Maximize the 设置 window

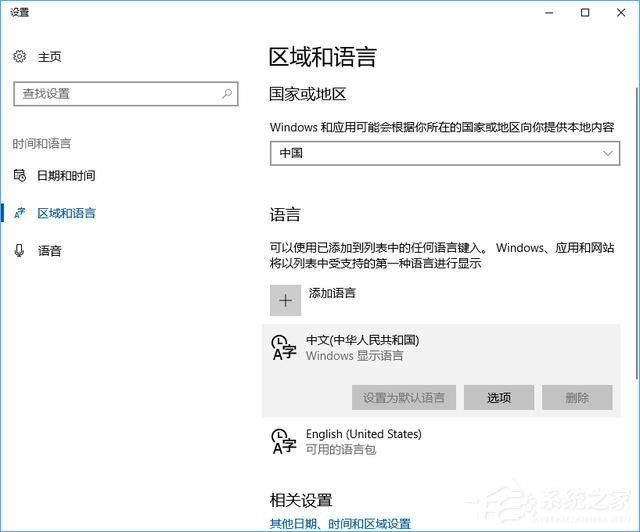tap(585, 13)
